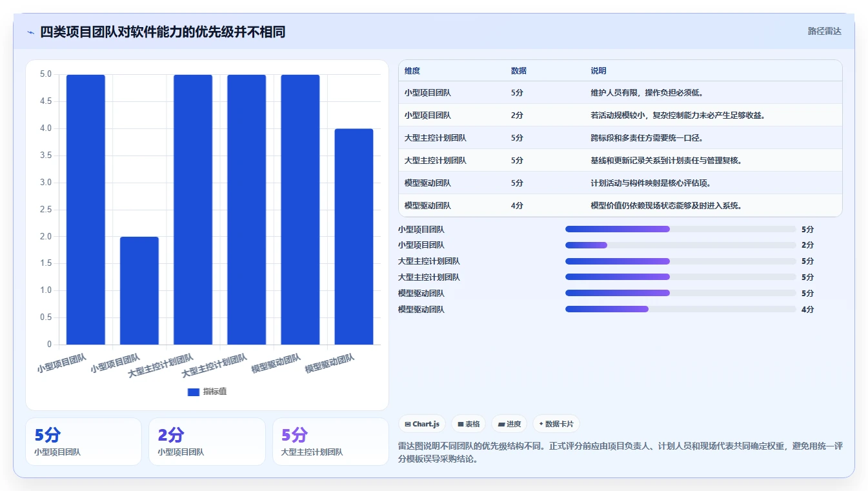Click the icon inside the Chart.js chip
Viewport: 868px width, 491px height.
(x=408, y=425)
